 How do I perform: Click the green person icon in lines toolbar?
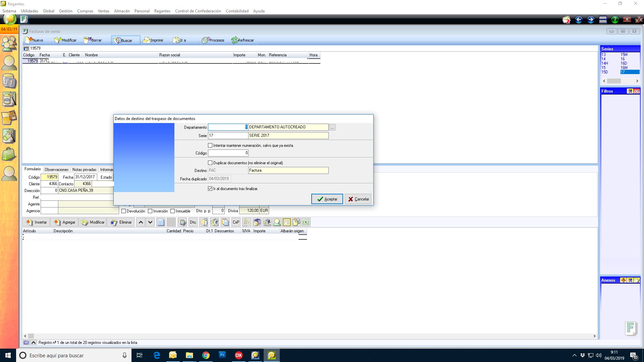(277, 222)
